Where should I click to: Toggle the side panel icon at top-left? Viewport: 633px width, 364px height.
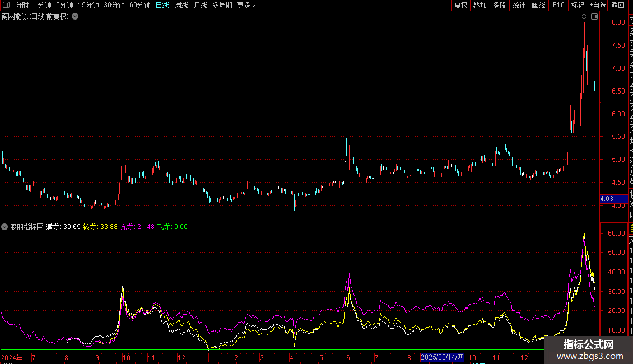click(x=6, y=5)
